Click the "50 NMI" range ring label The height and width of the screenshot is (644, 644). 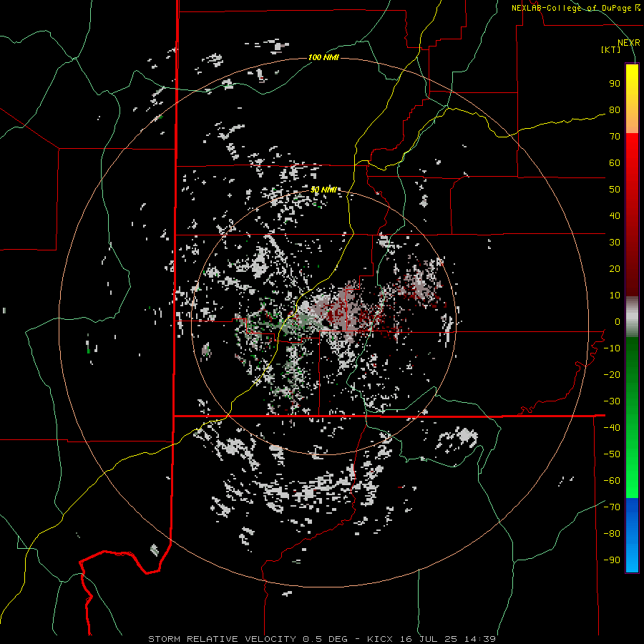point(323,190)
